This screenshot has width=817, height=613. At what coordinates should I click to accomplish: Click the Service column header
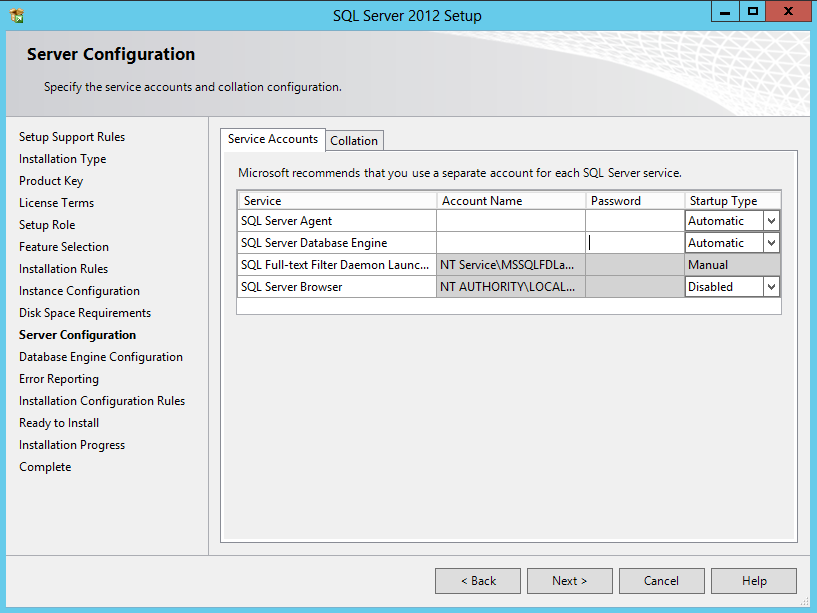point(337,201)
